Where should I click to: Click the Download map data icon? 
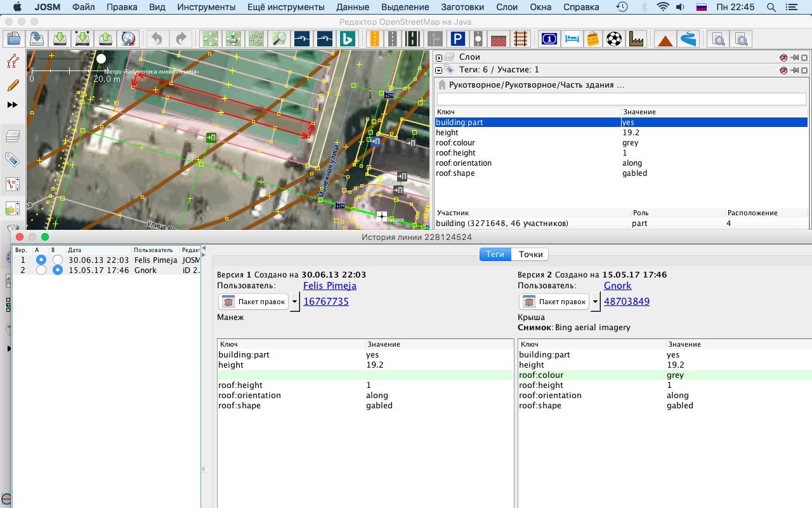(x=60, y=39)
